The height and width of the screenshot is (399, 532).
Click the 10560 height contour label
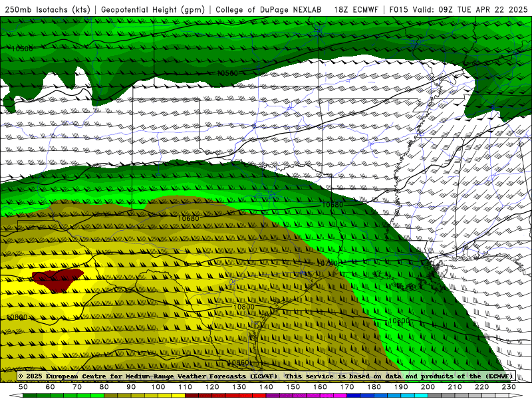coord(227,73)
